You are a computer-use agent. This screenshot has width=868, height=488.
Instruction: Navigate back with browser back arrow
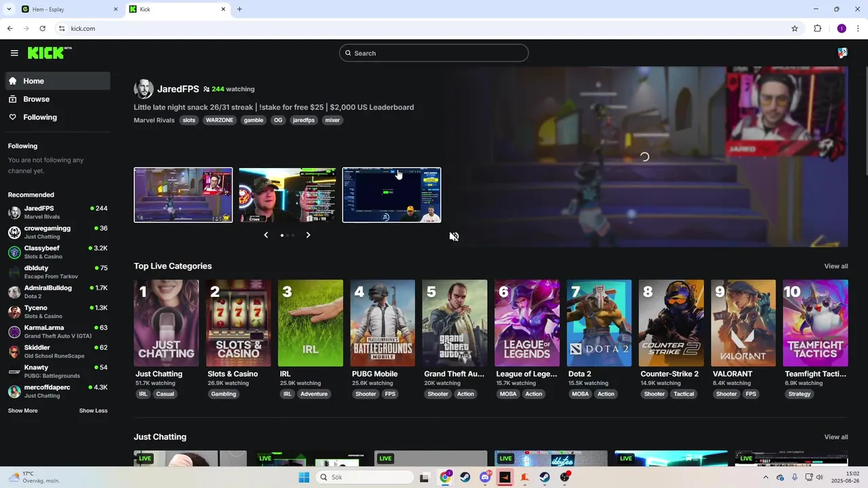pyautogui.click(x=9, y=28)
